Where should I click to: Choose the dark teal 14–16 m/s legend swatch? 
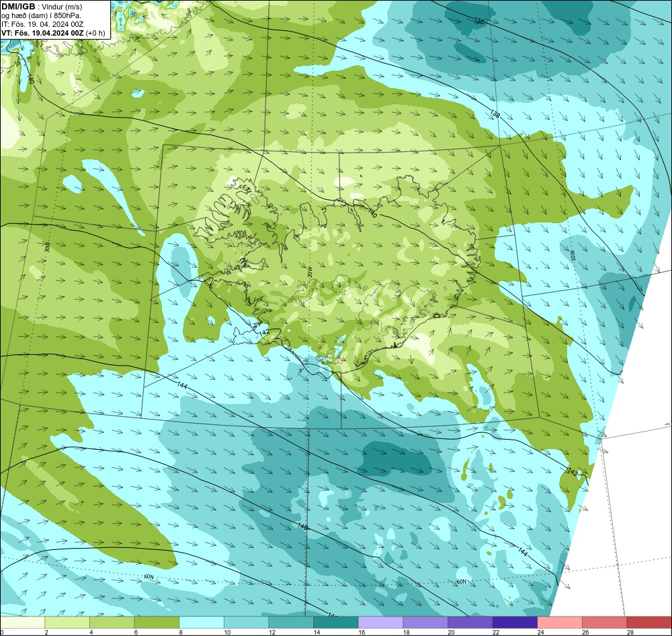(336, 623)
